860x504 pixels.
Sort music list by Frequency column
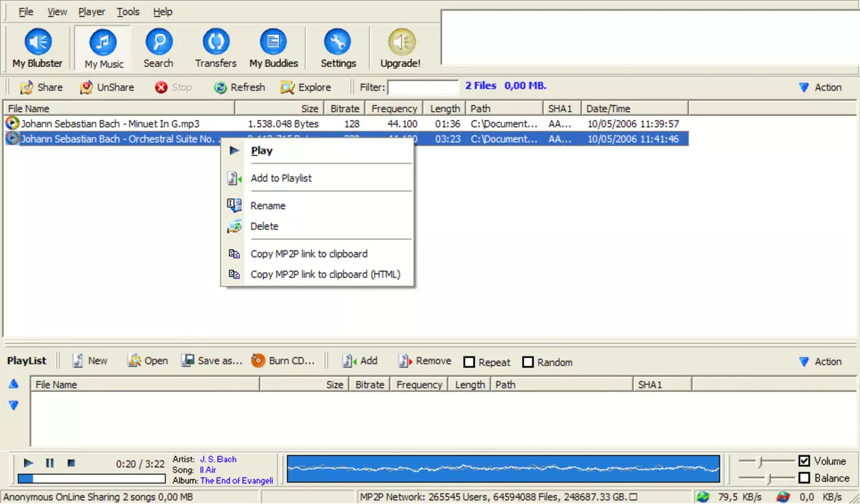tap(393, 108)
